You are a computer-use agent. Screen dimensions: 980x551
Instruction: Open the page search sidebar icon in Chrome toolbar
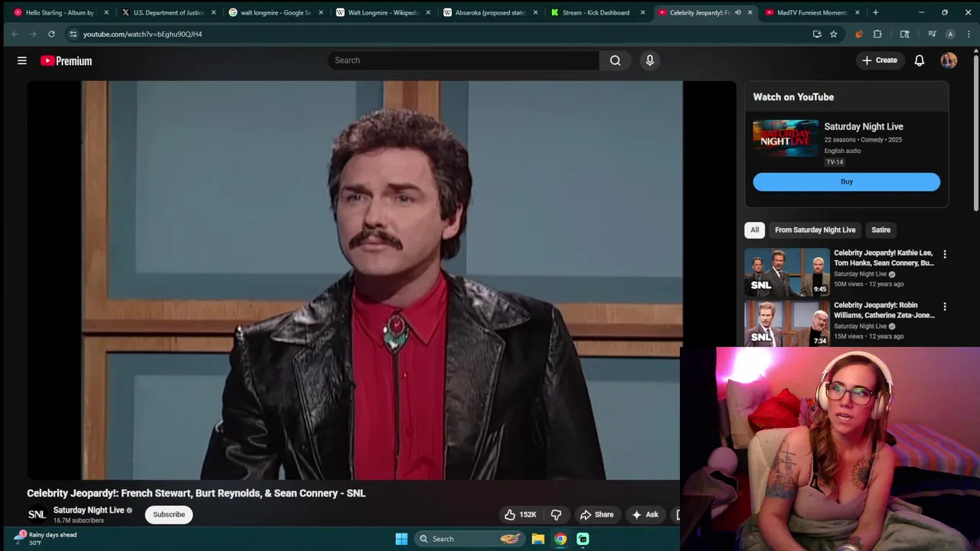pyautogui.click(x=904, y=34)
